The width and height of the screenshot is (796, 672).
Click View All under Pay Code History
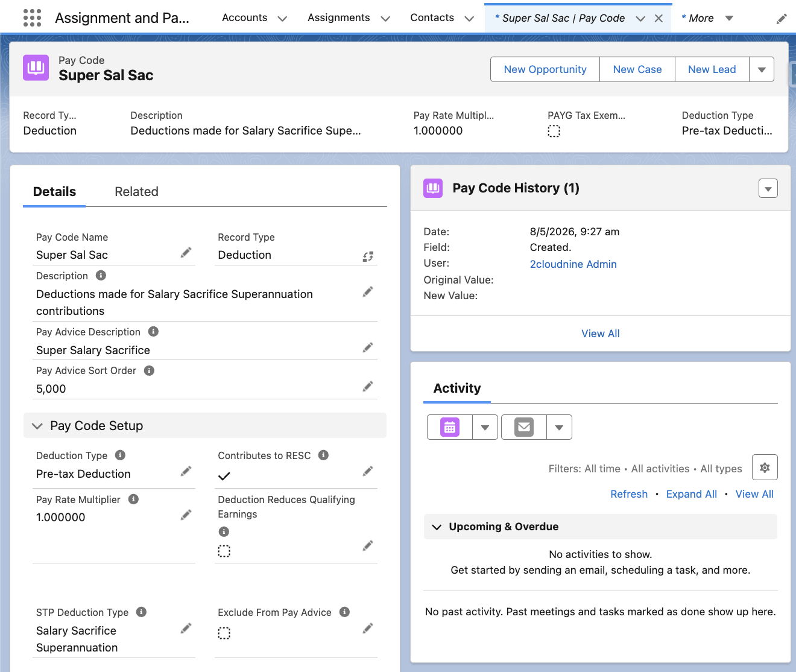601,334
